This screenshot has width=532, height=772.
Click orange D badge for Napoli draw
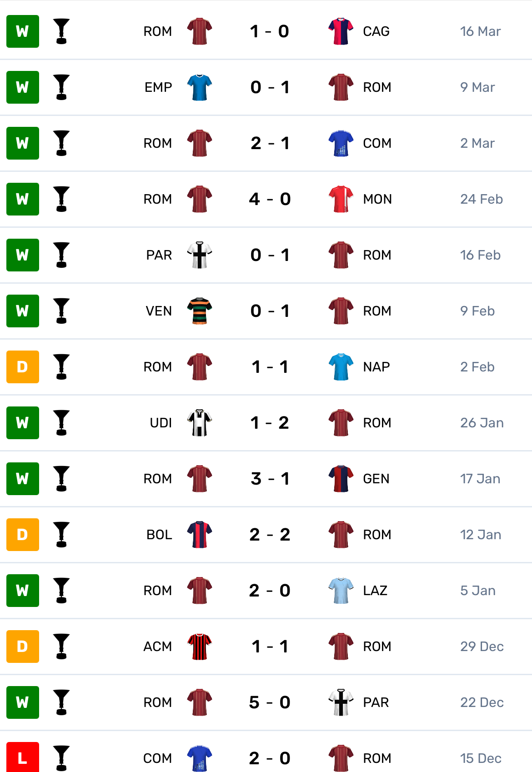coord(23,367)
